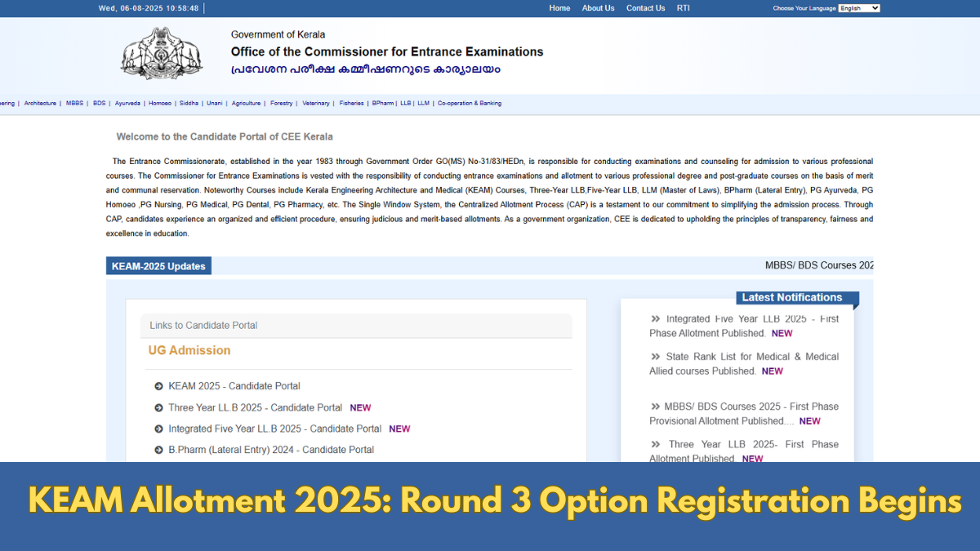Open the Fisheries course link

point(351,104)
